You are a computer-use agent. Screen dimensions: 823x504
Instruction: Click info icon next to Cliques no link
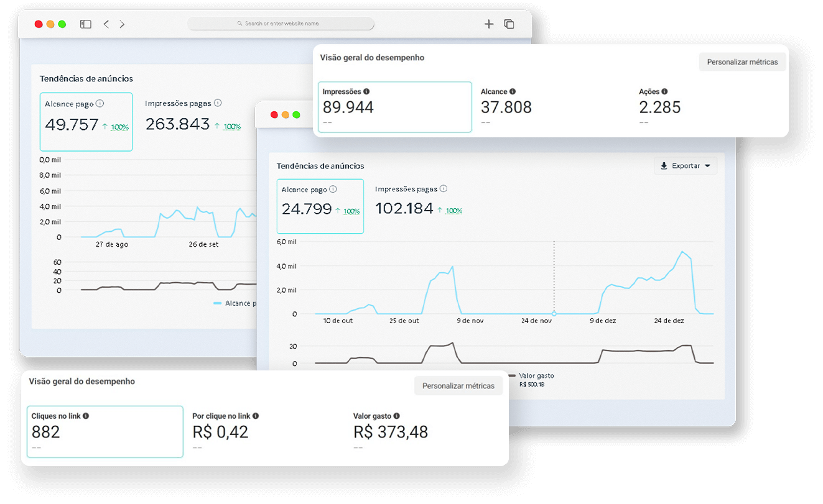tap(86, 416)
